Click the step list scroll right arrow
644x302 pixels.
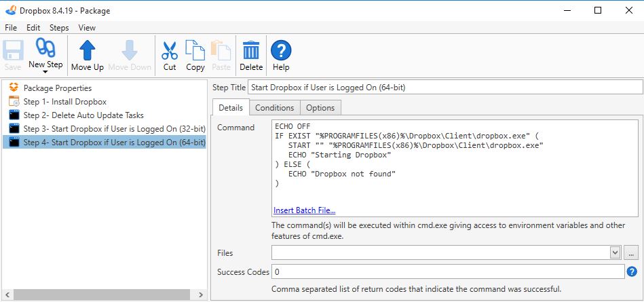[200, 295]
